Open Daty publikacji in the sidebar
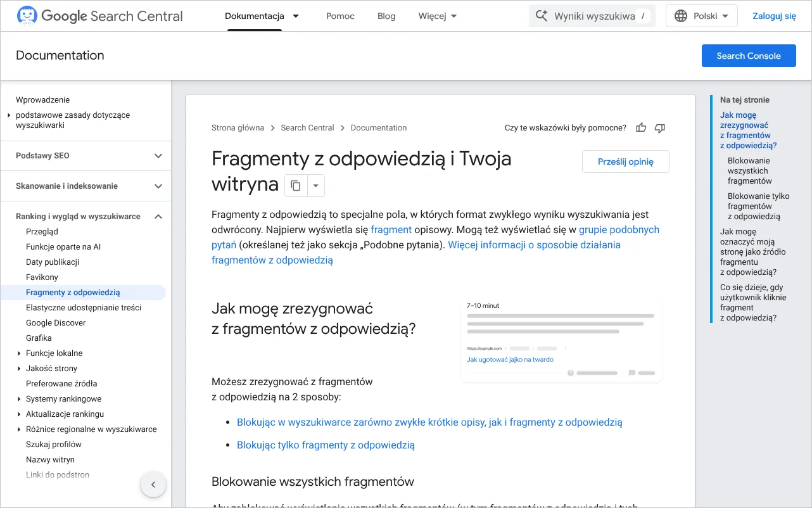 pyautogui.click(x=53, y=262)
